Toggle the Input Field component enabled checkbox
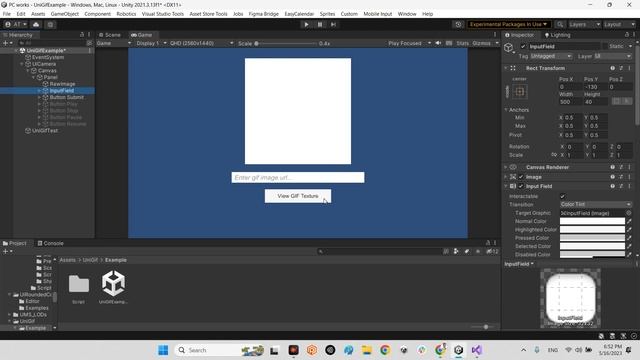 click(521, 186)
